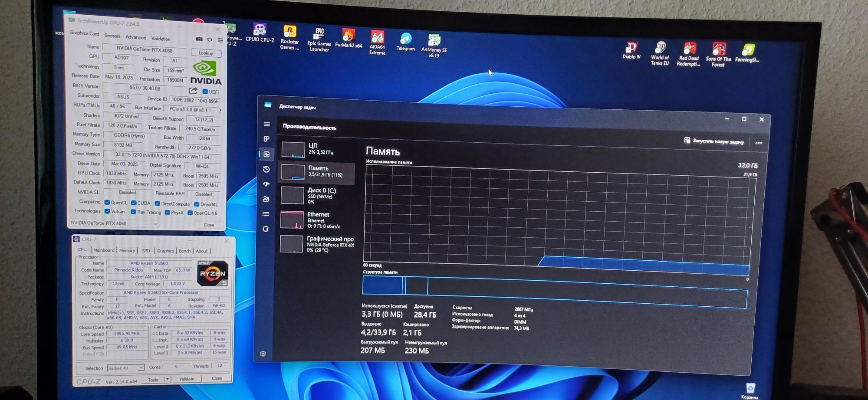Open the GPU-Z hamburger menu
Image resolution: width=868 pixels, height=400 pixels.
(220, 40)
